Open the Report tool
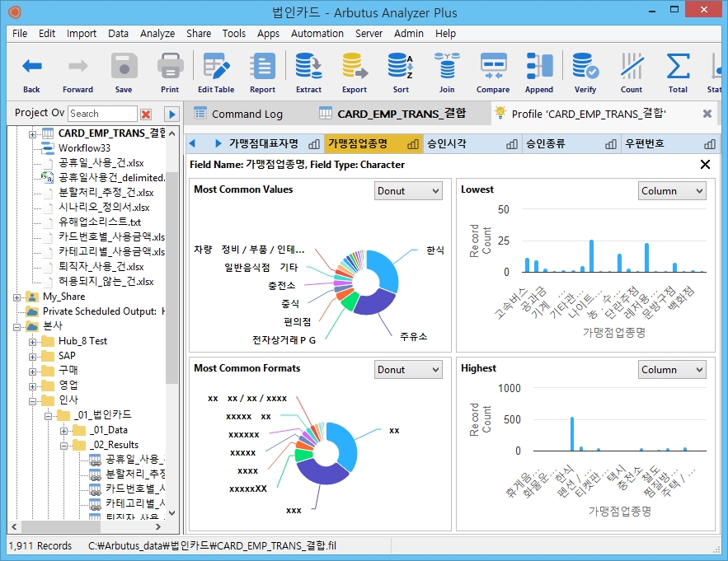 262,72
